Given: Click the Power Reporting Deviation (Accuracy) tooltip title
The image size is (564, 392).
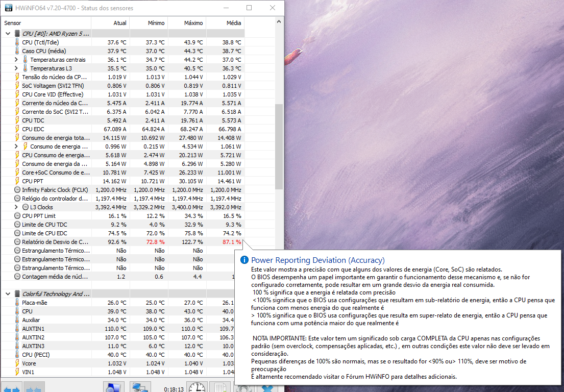Looking at the screenshot, I should tap(318, 260).
